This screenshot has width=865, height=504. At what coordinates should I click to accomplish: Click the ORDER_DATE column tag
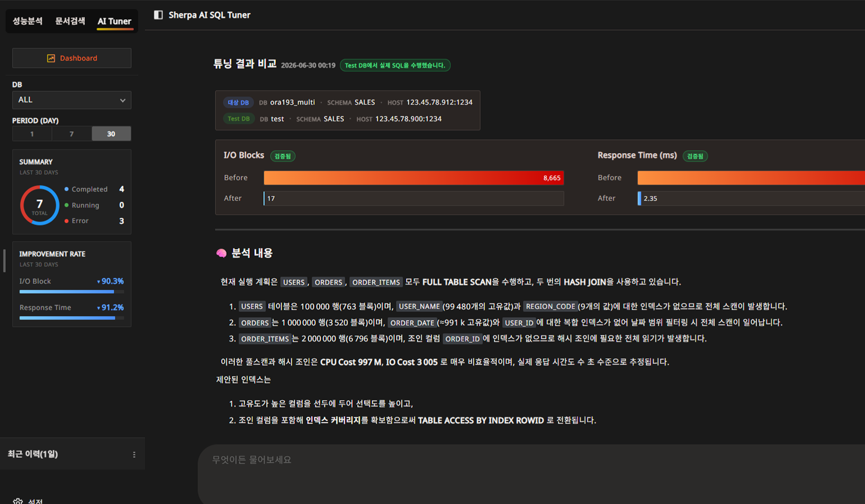[412, 323]
